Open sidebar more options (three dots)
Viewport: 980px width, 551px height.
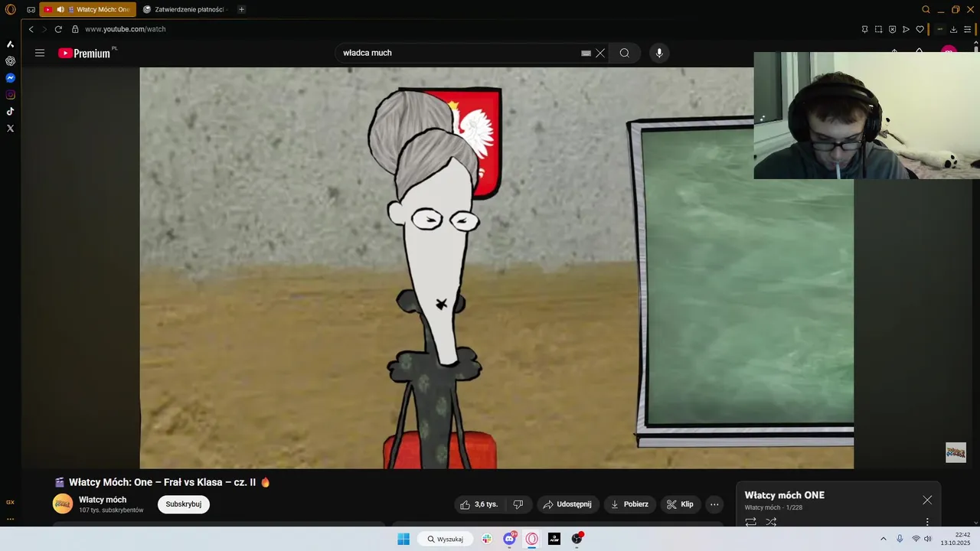[11, 519]
